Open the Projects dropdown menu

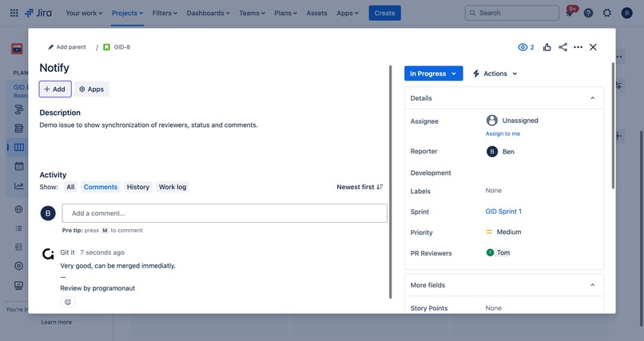(x=127, y=13)
